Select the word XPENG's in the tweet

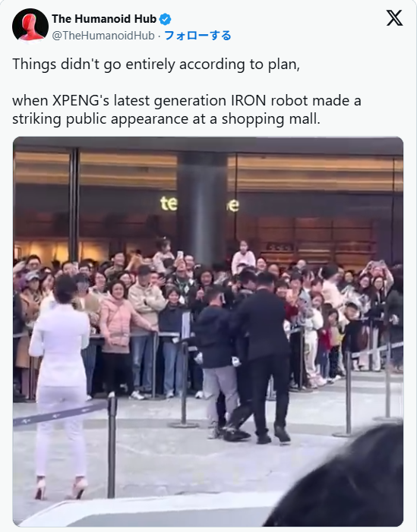pyautogui.click(x=81, y=101)
